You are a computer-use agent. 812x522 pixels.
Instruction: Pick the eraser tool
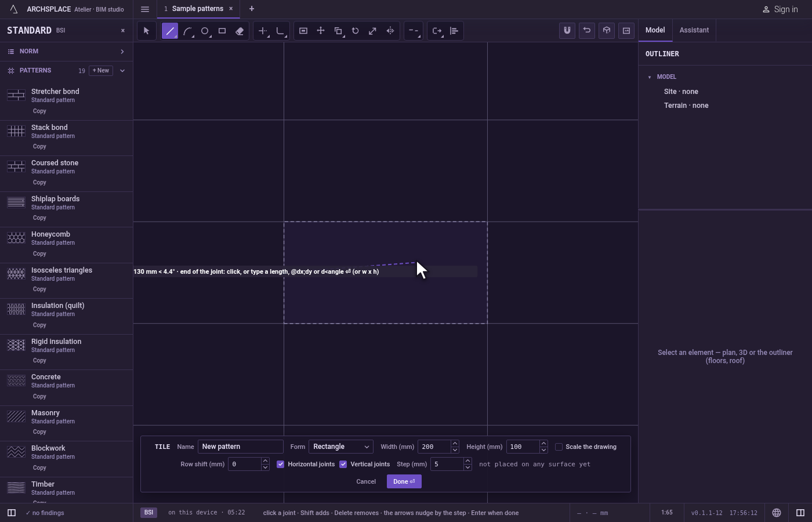click(240, 31)
